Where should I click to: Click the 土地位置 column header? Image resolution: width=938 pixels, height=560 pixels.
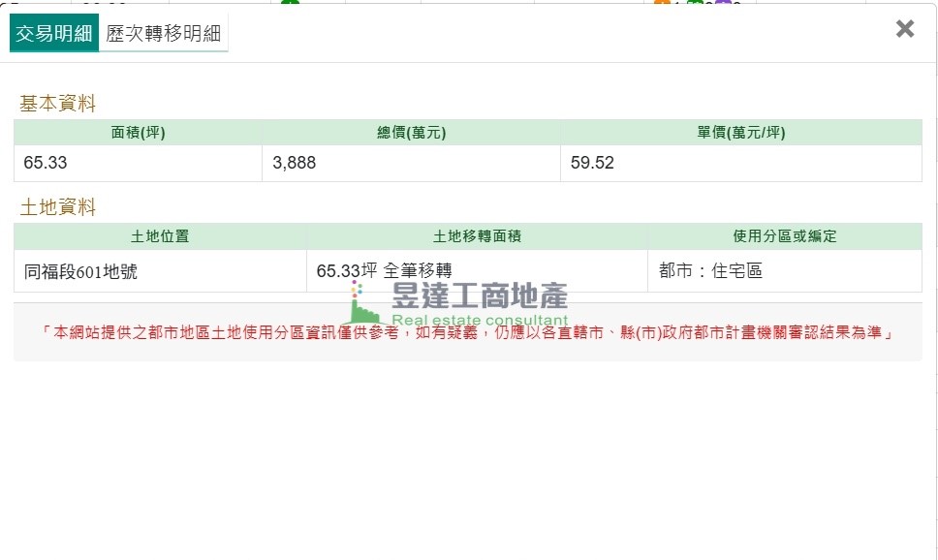[160, 236]
